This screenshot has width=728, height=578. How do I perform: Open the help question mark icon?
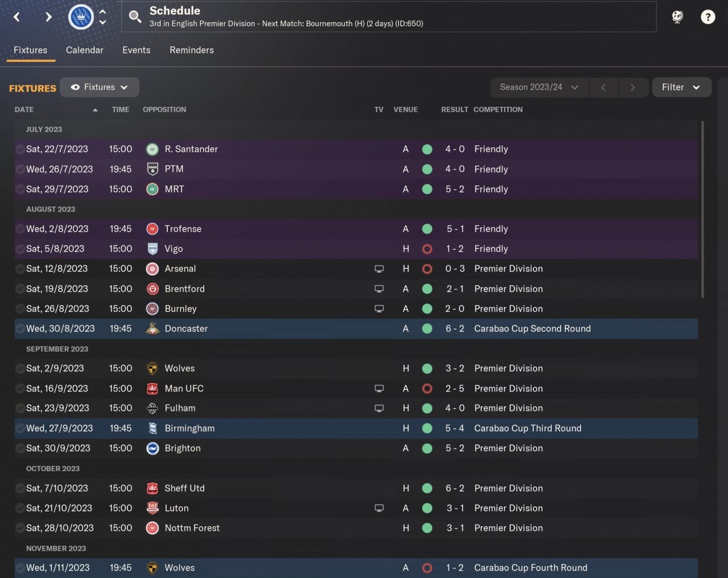708,17
